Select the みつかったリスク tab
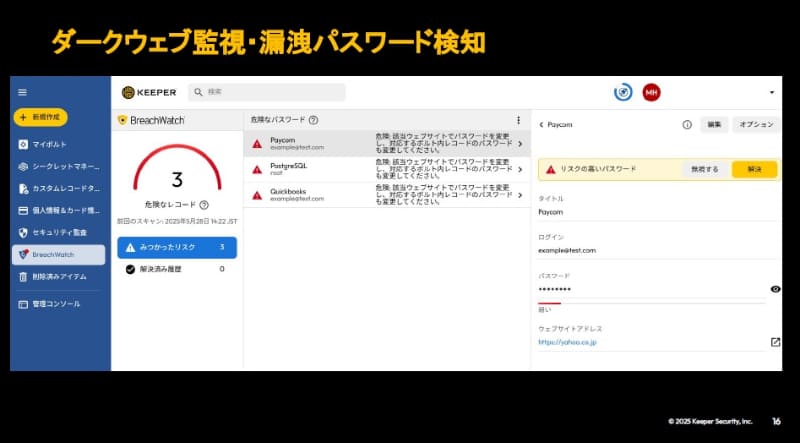800x443 pixels. [177, 248]
